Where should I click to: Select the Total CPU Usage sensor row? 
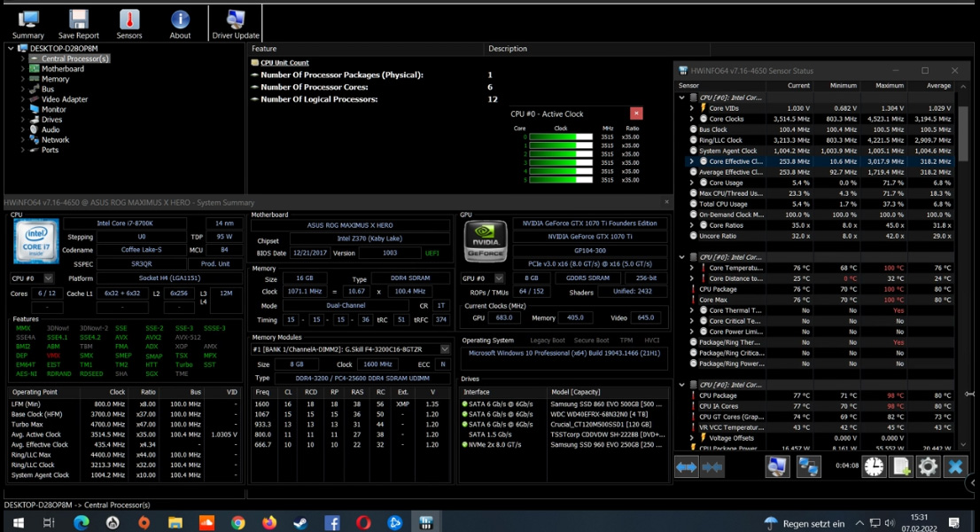coord(820,204)
